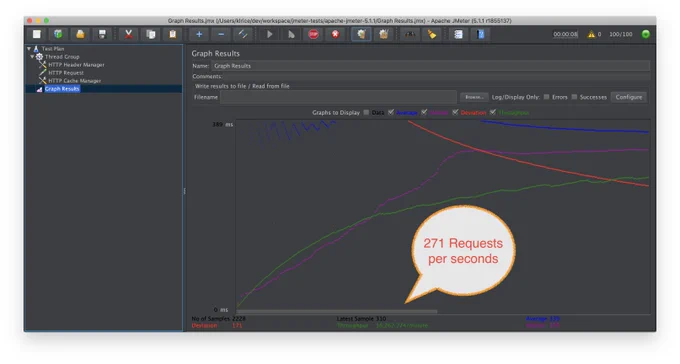Image resolution: width=680 pixels, height=364 pixels.
Task: Select HTTP Header Manager in the tree
Action: point(76,65)
